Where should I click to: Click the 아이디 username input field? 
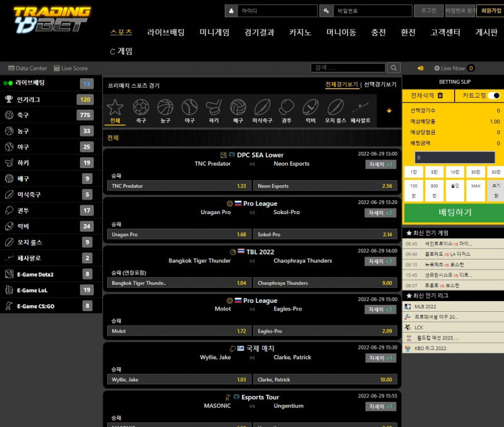tap(278, 11)
